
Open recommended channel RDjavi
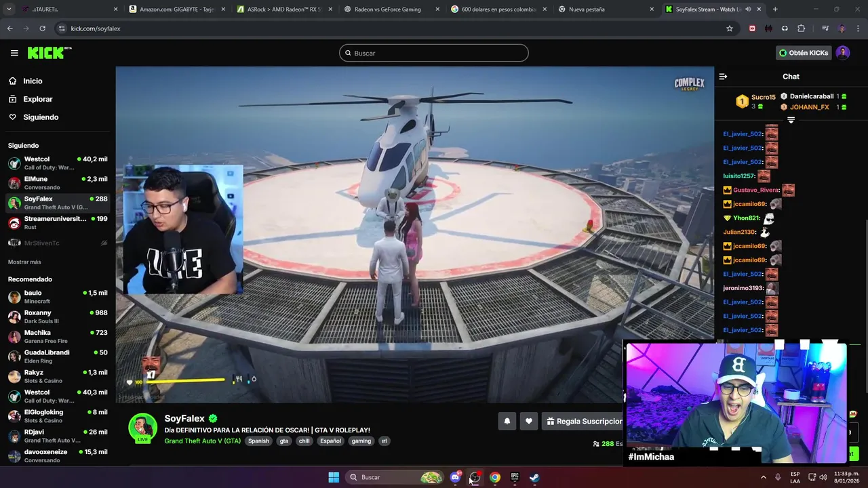tap(58, 436)
